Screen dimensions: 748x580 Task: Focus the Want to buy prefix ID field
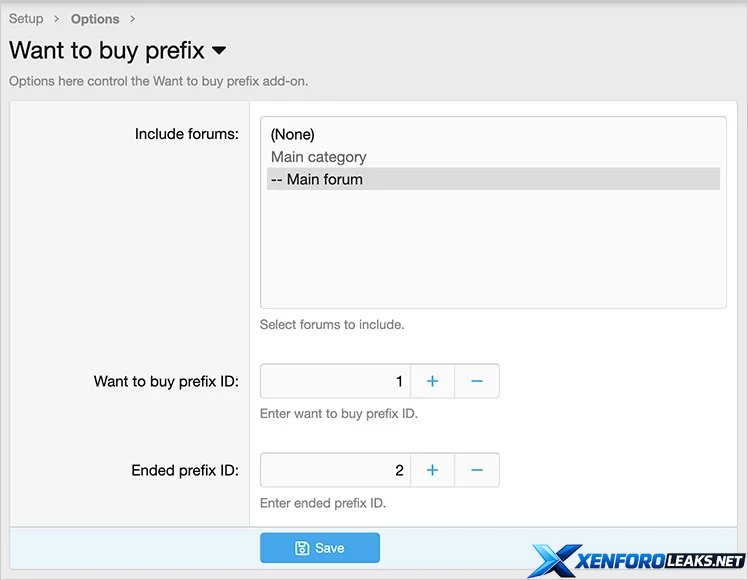(x=335, y=381)
